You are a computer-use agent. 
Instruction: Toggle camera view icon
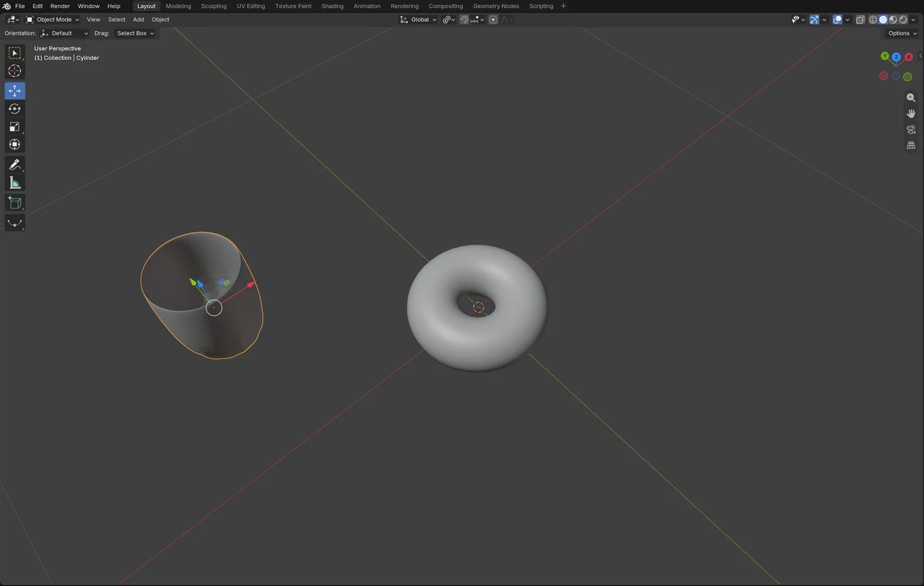pos(911,129)
